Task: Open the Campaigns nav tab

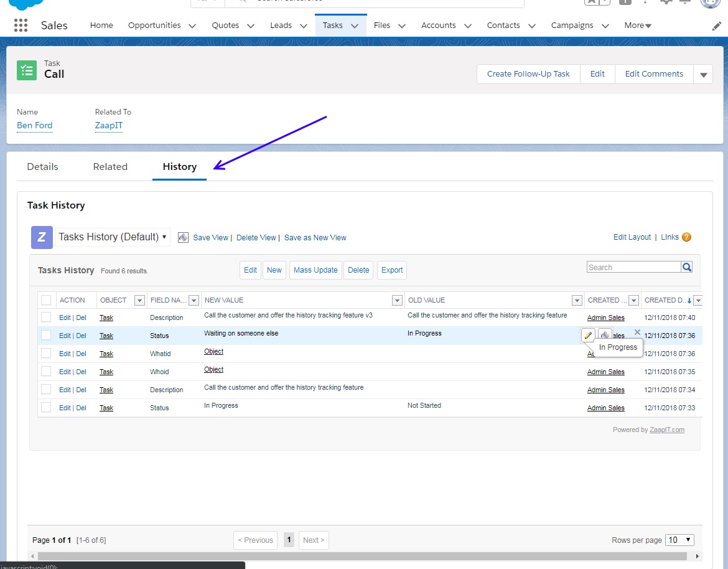Action: click(572, 25)
